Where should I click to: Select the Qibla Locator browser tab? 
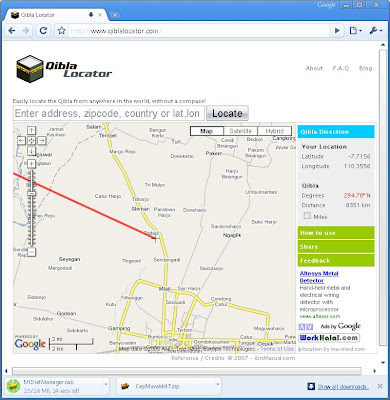(x=55, y=15)
